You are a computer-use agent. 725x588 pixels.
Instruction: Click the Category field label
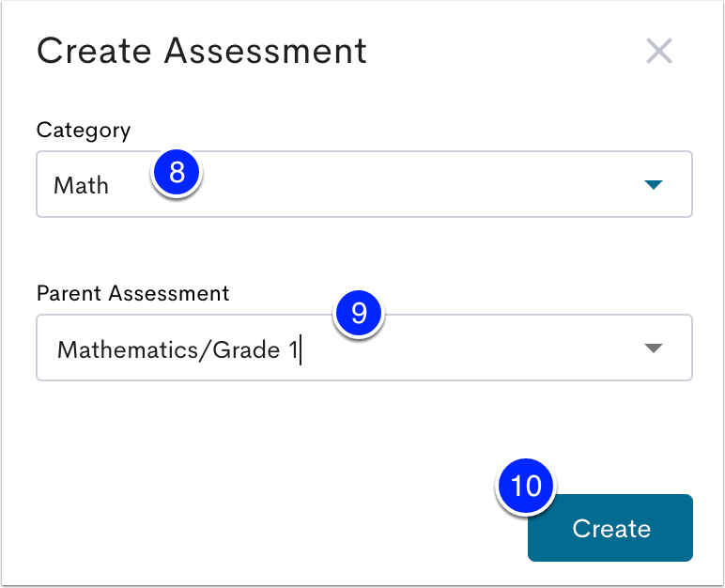pos(84,131)
